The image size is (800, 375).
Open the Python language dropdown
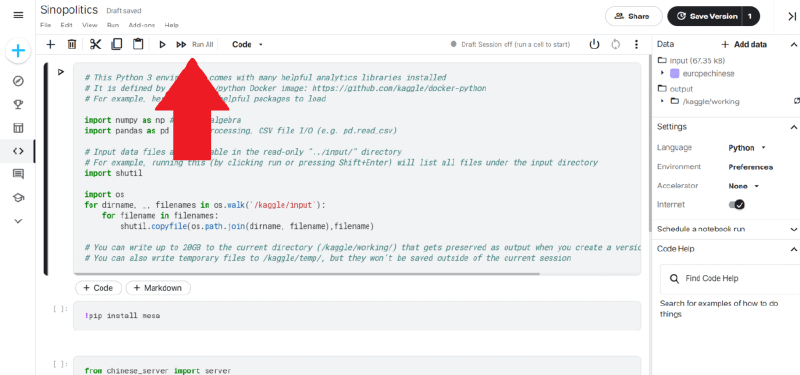(747, 148)
